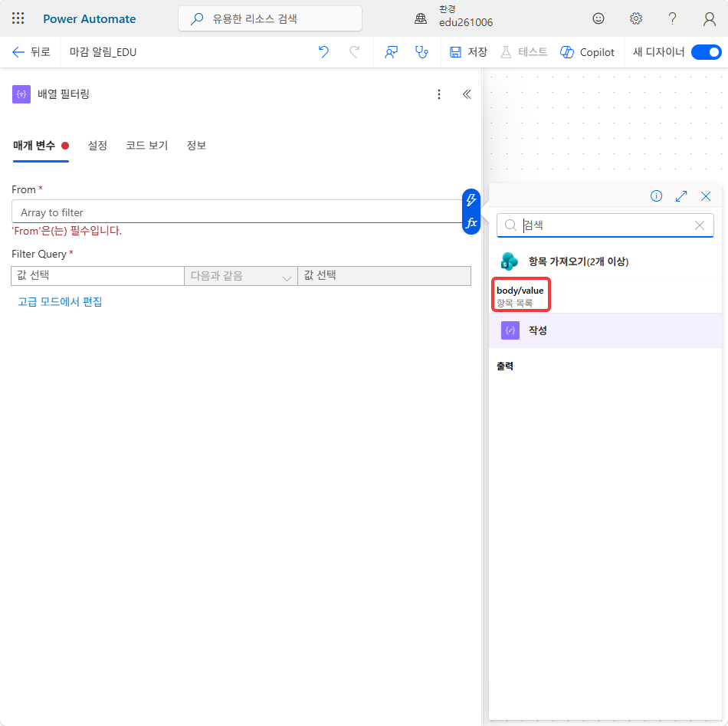
Task: Open the action more options menu
Action: [x=439, y=94]
